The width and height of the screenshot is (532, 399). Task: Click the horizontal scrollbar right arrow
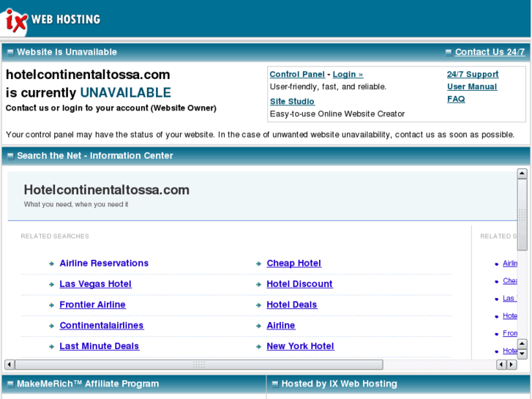[512, 365]
